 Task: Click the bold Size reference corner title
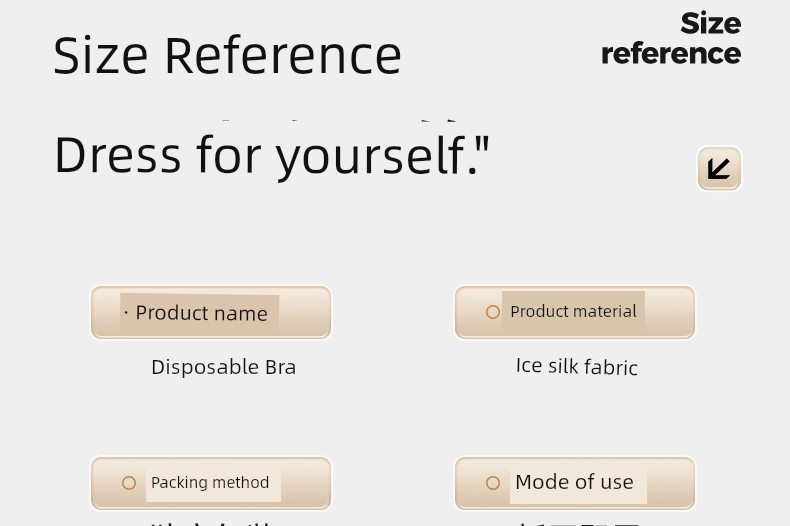click(x=671, y=38)
